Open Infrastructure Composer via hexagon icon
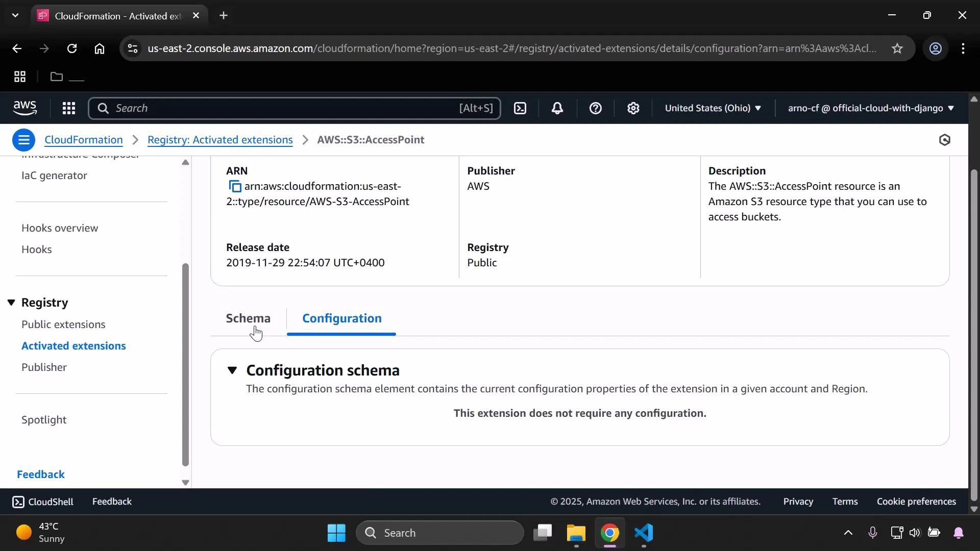 [944, 139]
